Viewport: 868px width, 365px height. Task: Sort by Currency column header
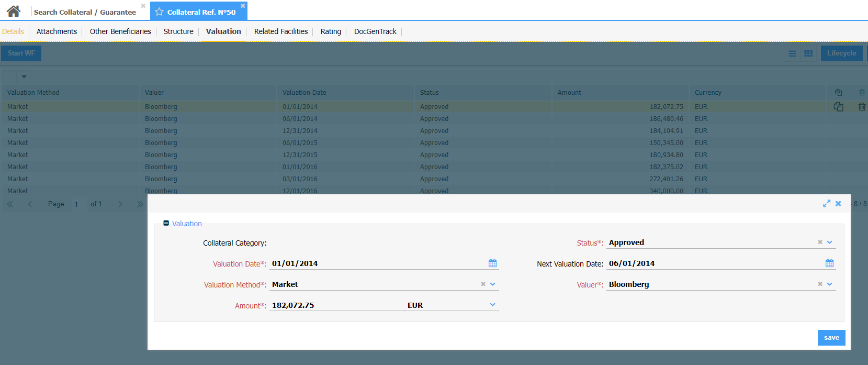tap(758, 93)
